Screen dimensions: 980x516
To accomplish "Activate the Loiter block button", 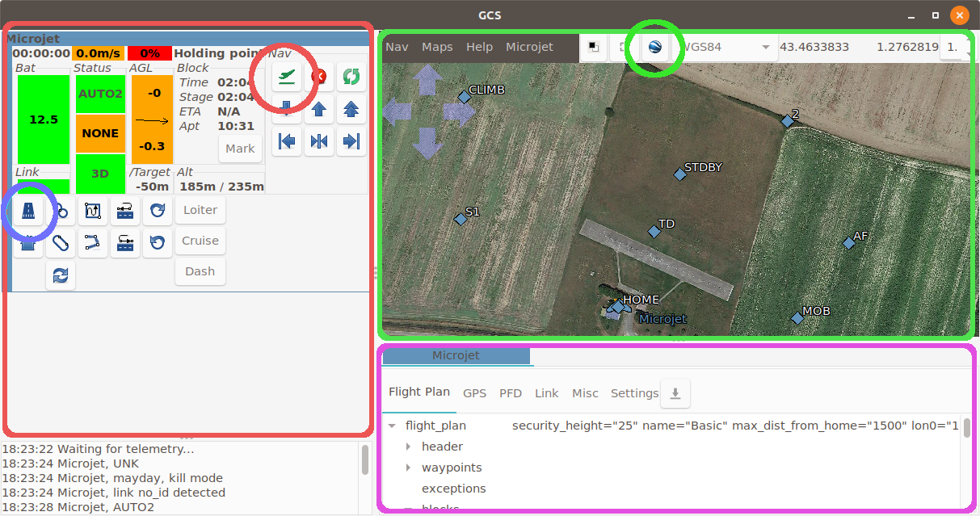I will pos(200,209).
